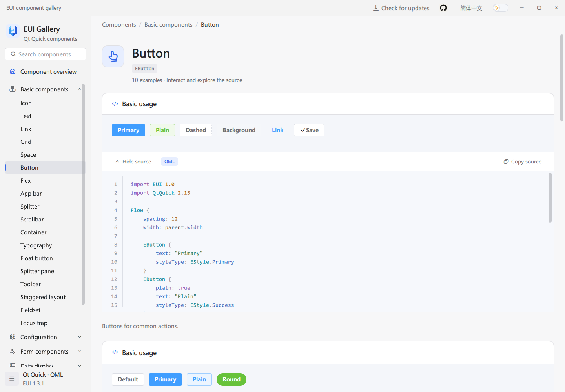Click the Primary button in first example
This screenshot has width=565, height=392.
point(128,130)
